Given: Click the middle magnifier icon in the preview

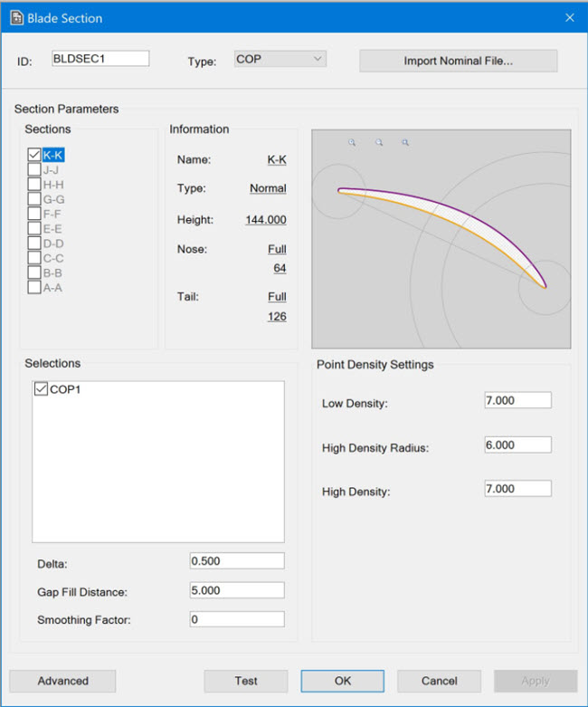Looking at the screenshot, I should point(379,142).
